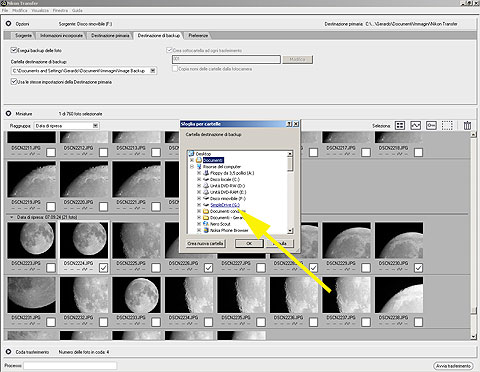The width and height of the screenshot is (480, 372).
Task: Expand the Disco locale (C:) tree node
Action: tap(199, 179)
